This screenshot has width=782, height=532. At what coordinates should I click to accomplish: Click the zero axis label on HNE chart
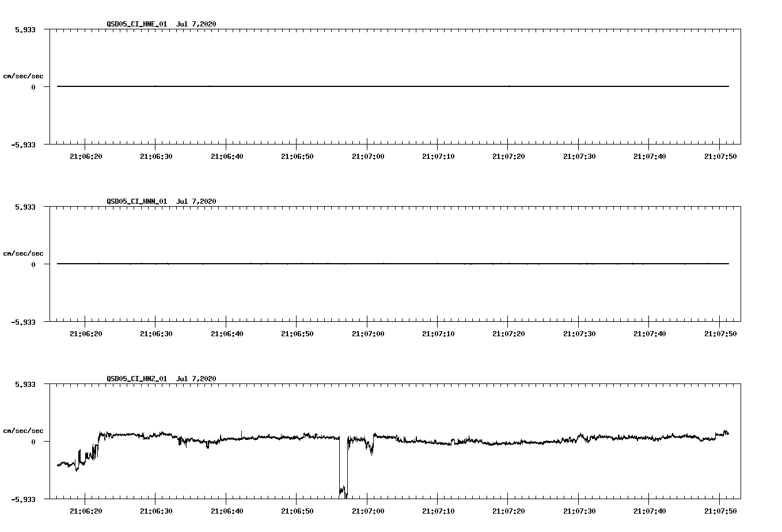33,87
